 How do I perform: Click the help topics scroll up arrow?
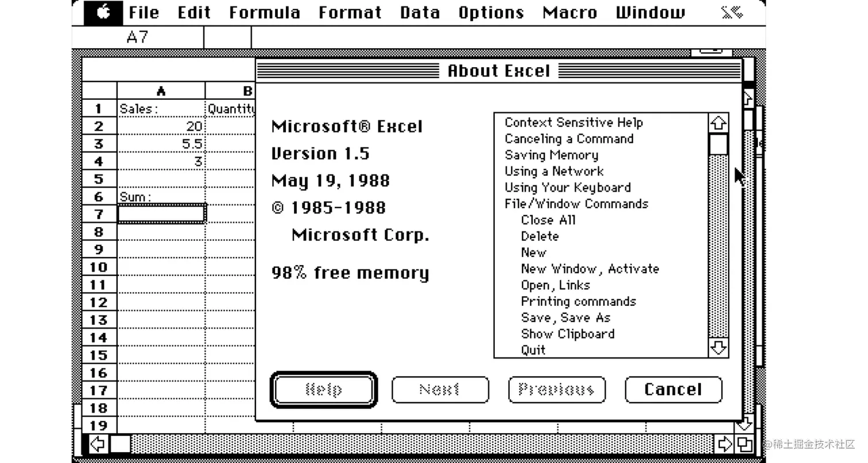pyautogui.click(x=719, y=122)
